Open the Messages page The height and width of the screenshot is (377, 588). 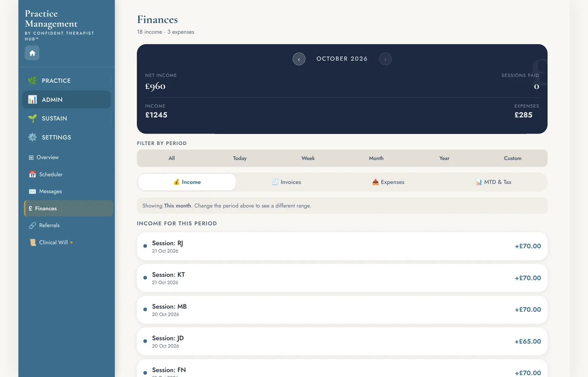(x=68, y=191)
